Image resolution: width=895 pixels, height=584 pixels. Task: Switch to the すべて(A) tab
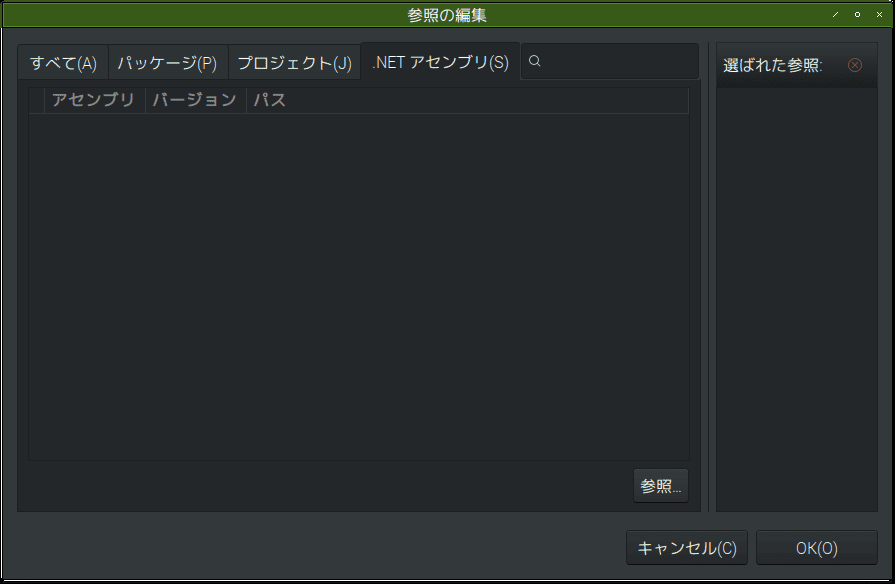[x=62, y=61]
